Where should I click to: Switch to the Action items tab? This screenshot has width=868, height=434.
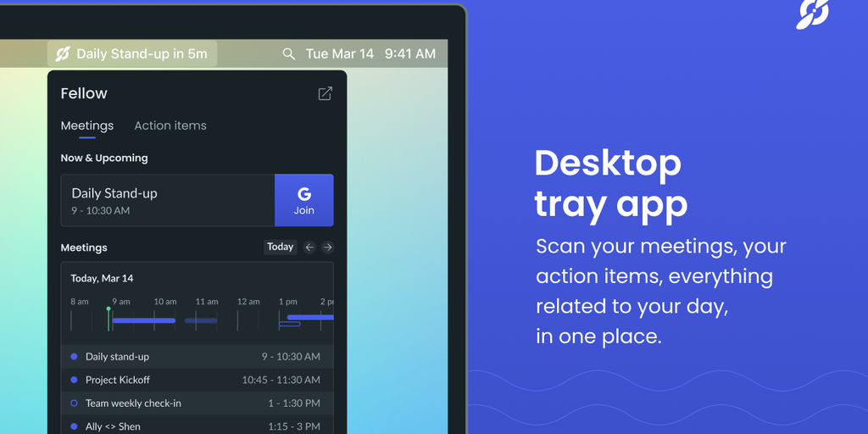pos(170,125)
